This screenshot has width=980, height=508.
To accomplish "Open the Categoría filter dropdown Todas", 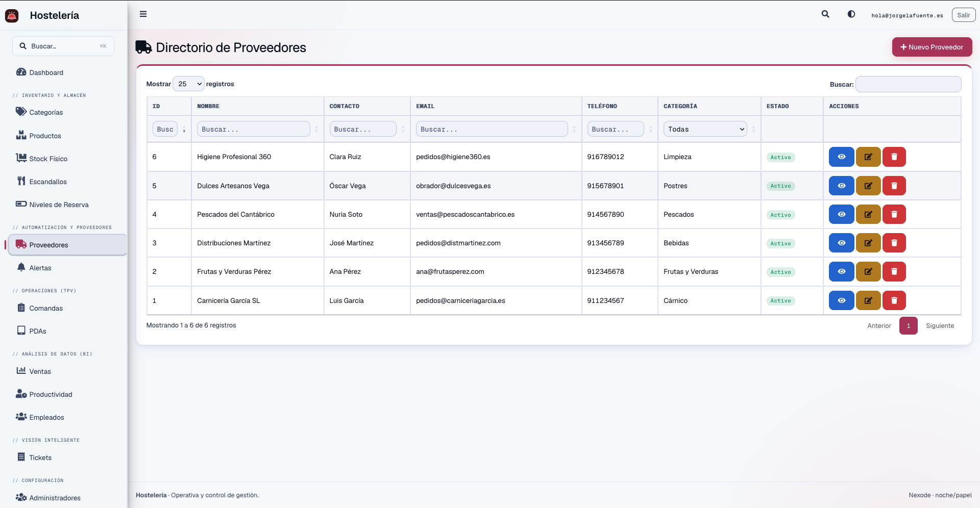I will (705, 129).
